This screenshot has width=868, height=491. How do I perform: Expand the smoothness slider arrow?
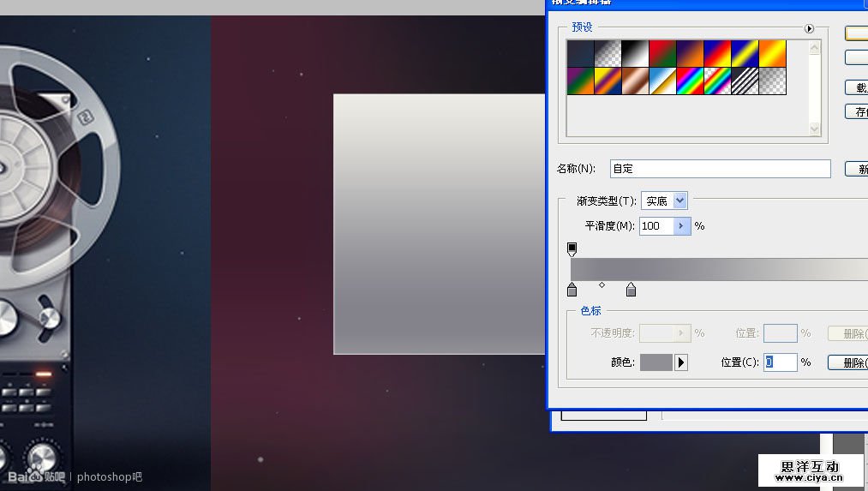681,226
